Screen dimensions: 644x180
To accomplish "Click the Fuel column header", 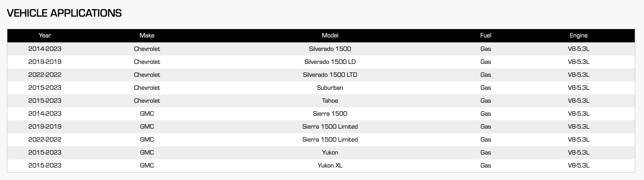I will click(x=486, y=36).
